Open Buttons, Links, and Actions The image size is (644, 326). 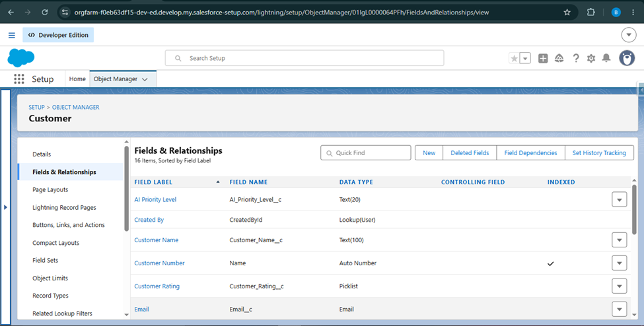[x=69, y=225]
